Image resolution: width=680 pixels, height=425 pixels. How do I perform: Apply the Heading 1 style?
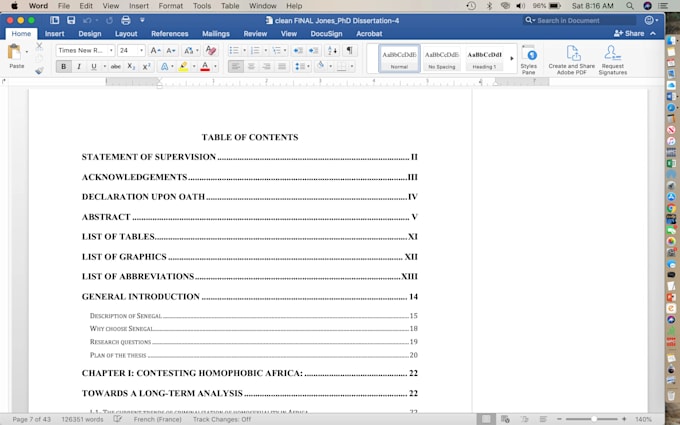pyautogui.click(x=484, y=58)
